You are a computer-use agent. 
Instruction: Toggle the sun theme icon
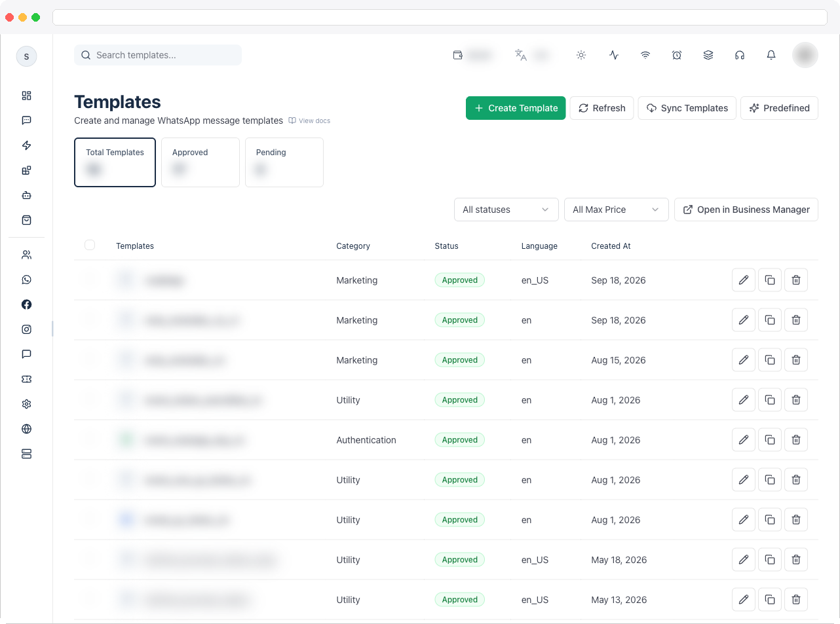(581, 55)
